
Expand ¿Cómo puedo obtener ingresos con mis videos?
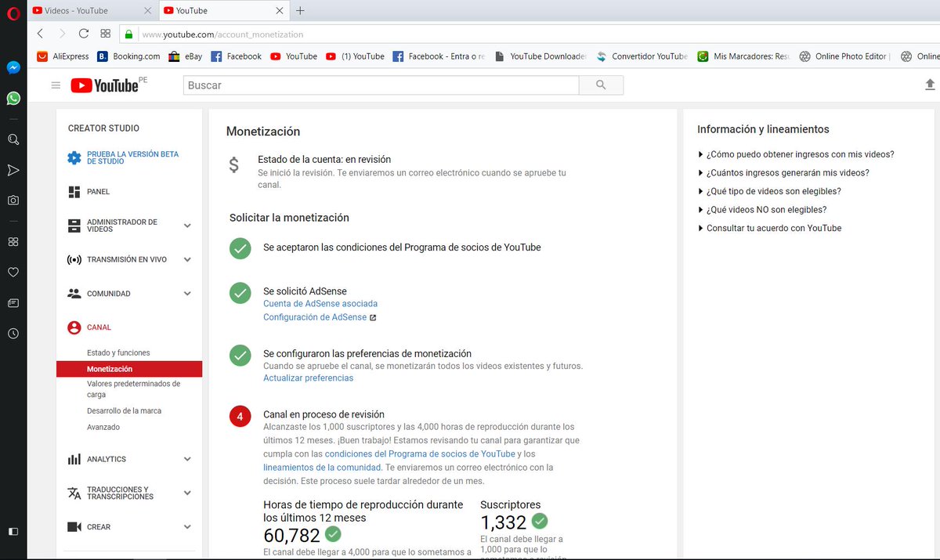796,154
